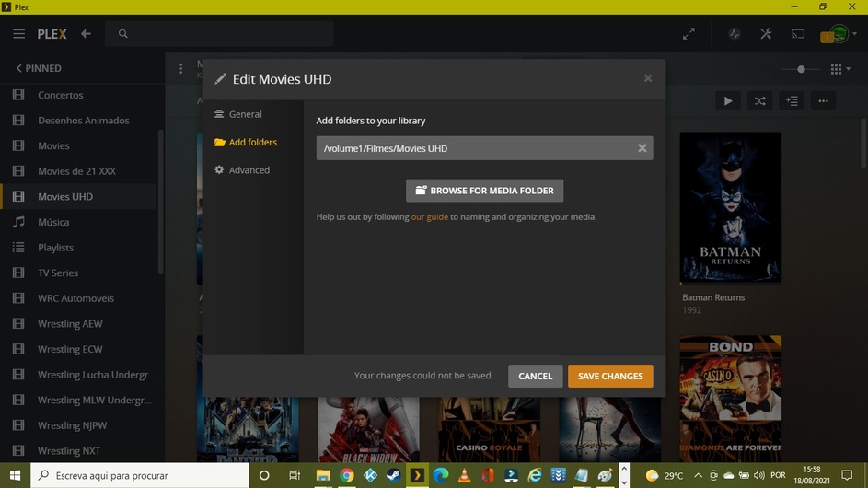The height and width of the screenshot is (488, 868).
Task: Open the more actions ellipsis button
Action: [824, 100]
